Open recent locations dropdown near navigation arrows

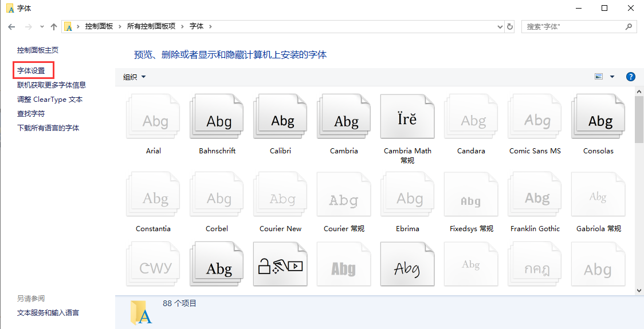(42, 26)
